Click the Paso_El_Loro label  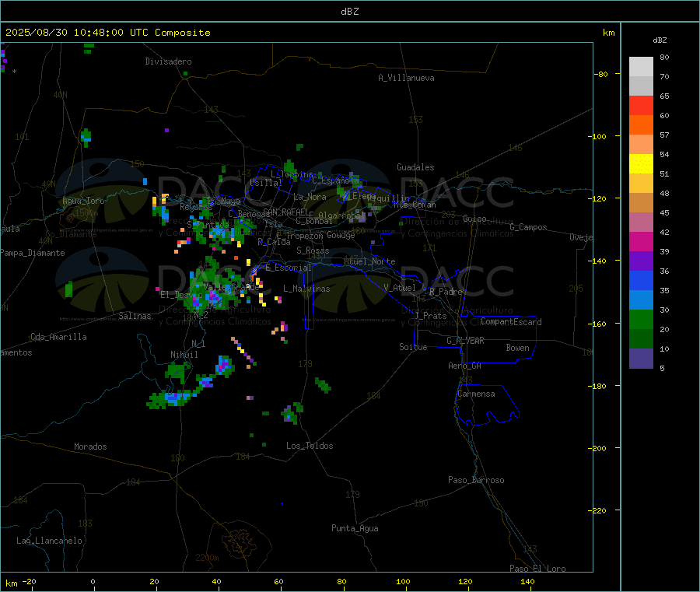coord(538,569)
